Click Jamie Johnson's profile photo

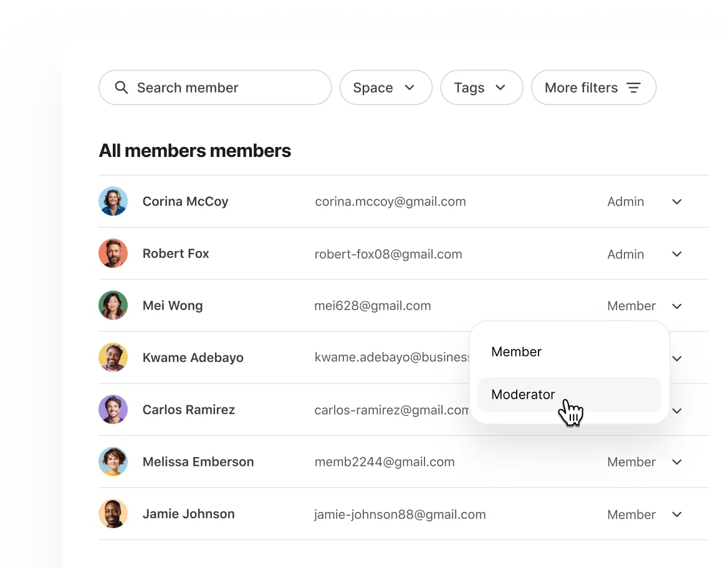coord(113,514)
